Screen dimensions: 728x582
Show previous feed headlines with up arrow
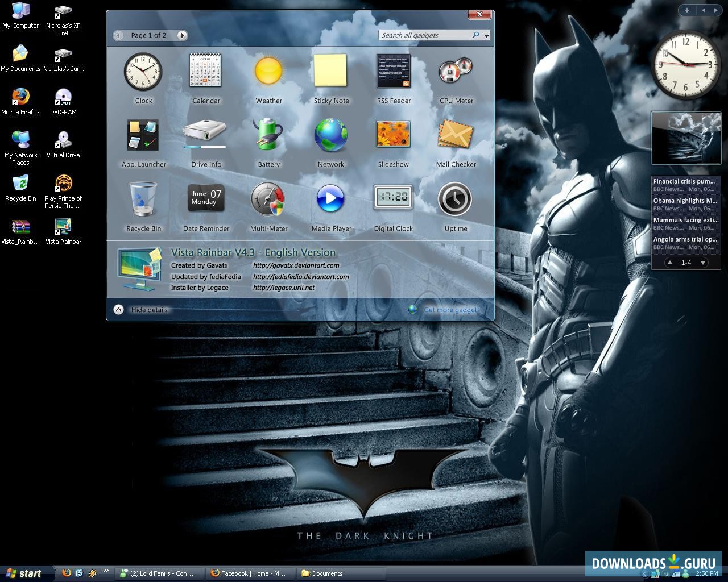670,263
